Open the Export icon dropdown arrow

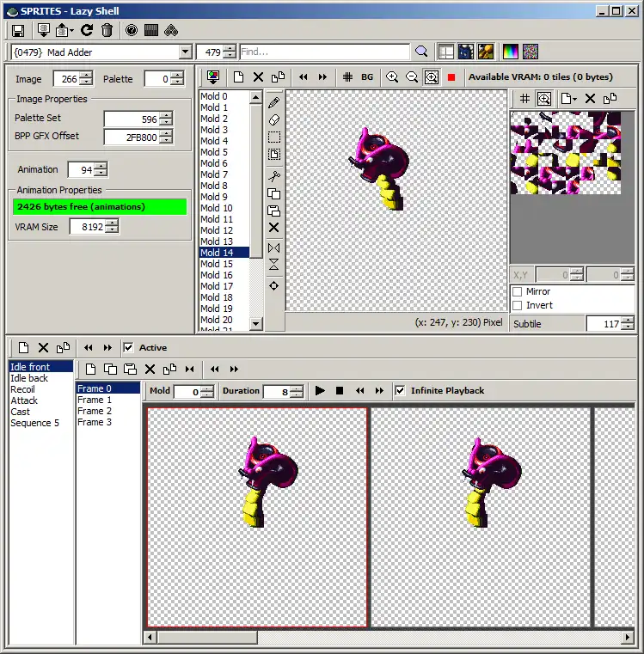click(x=71, y=30)
